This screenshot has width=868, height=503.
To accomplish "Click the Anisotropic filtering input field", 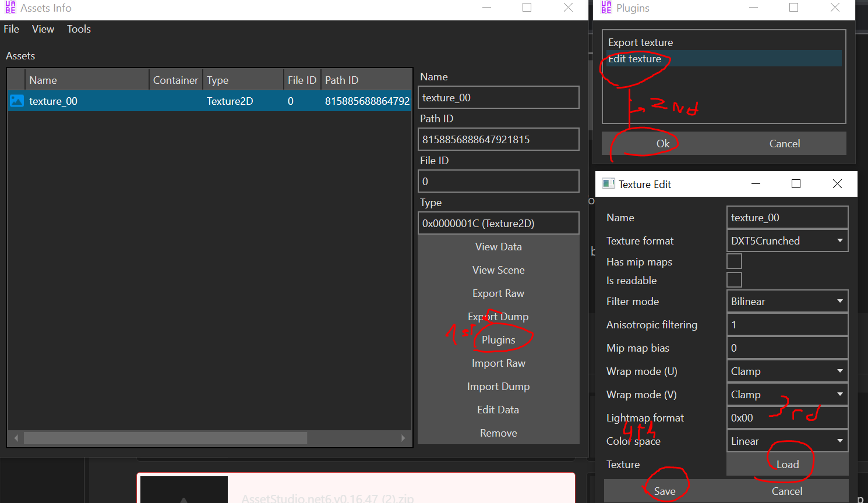I will pyautogui.click(x=787, y=324).
